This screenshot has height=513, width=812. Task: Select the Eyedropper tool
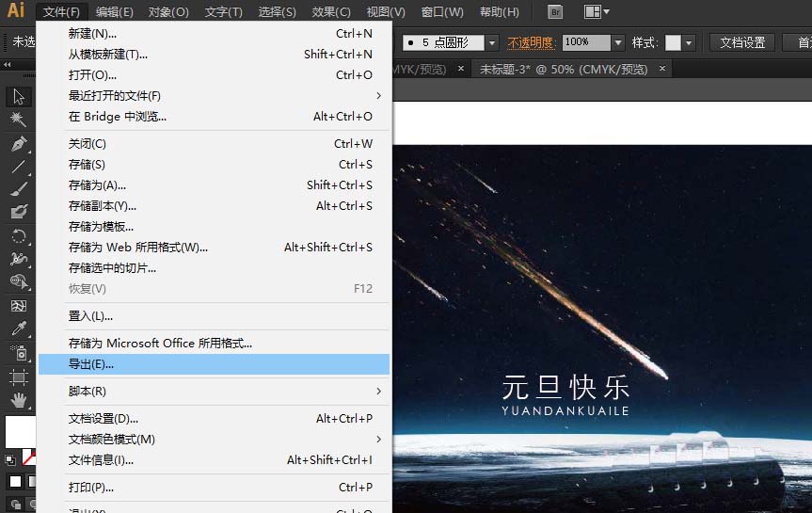(x=19, y=328)
